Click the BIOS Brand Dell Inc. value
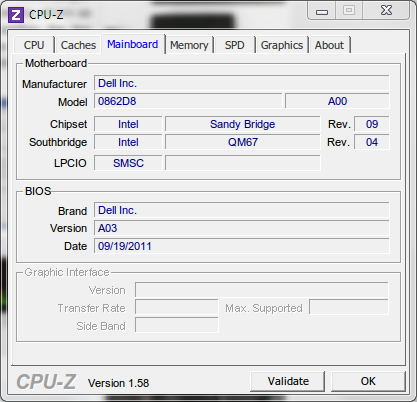This screenshot has width=417, height=402. [x=242, y=210]
